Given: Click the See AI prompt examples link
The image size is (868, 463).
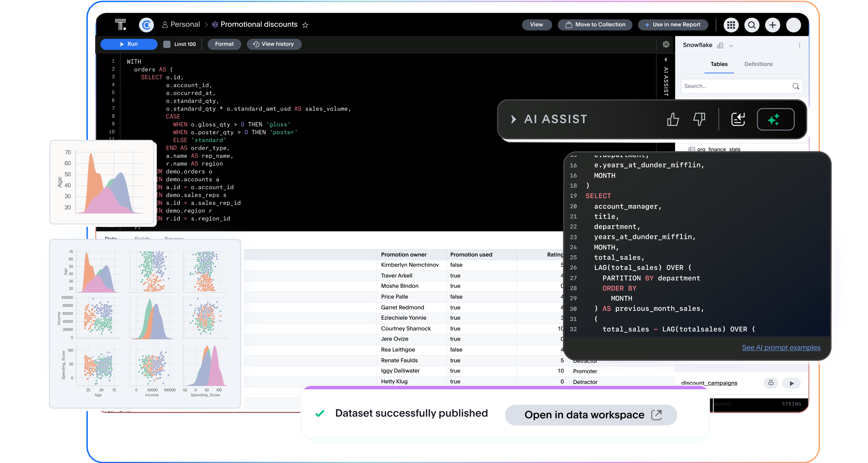Looking at the screenshot, I should pos(780,347).
